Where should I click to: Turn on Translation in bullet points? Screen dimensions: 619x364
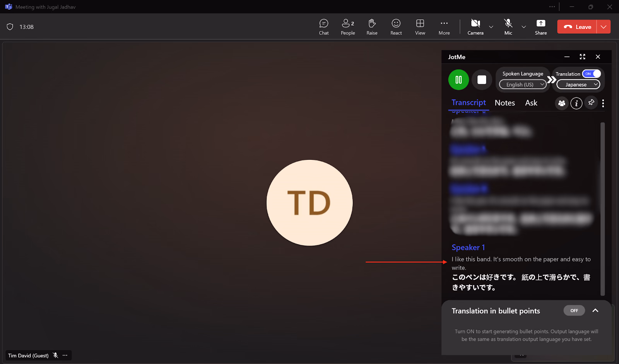click(574, 311)
